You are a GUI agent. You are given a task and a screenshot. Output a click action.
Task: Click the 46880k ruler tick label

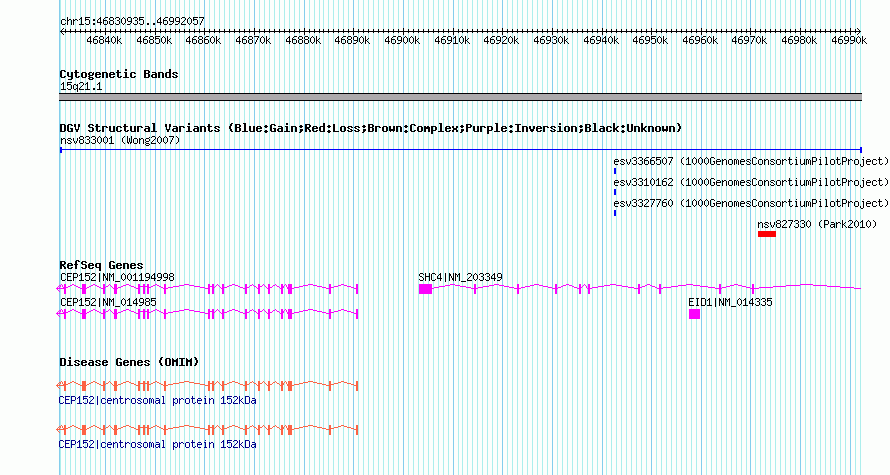[303, 40]
